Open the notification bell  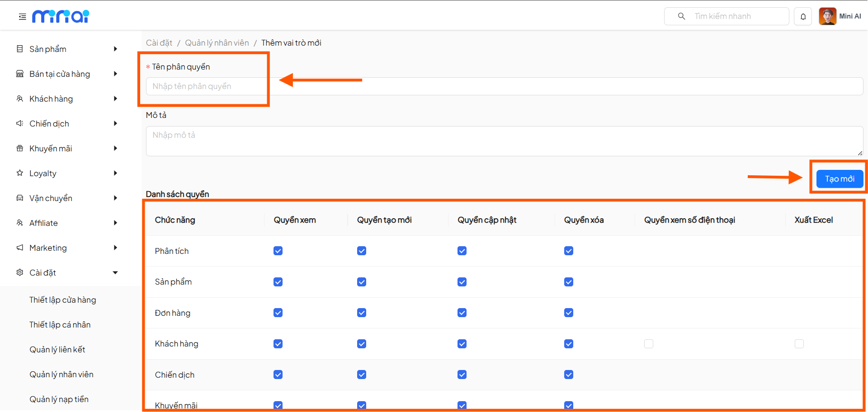(803, 16)
